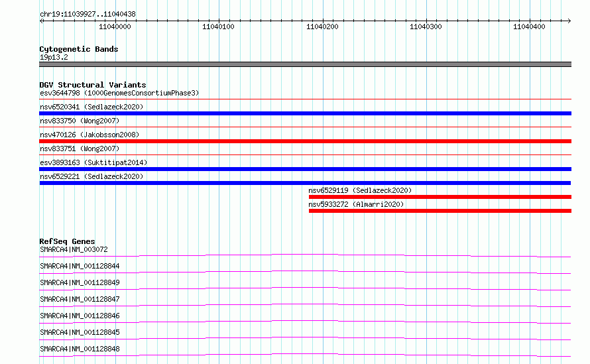Open transcript SMARCA4|NM_001128849
This screenshot has height=364, width=590.
point(80,282)
